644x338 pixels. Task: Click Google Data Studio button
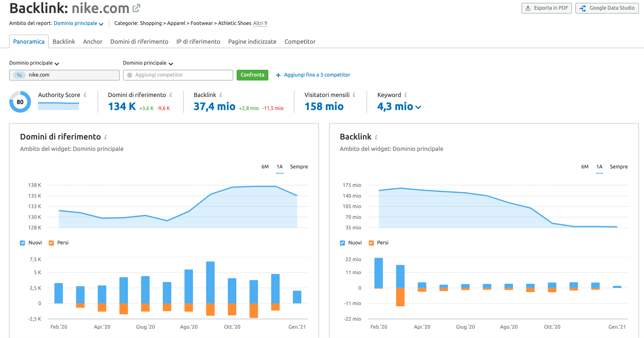coord(607,8)
